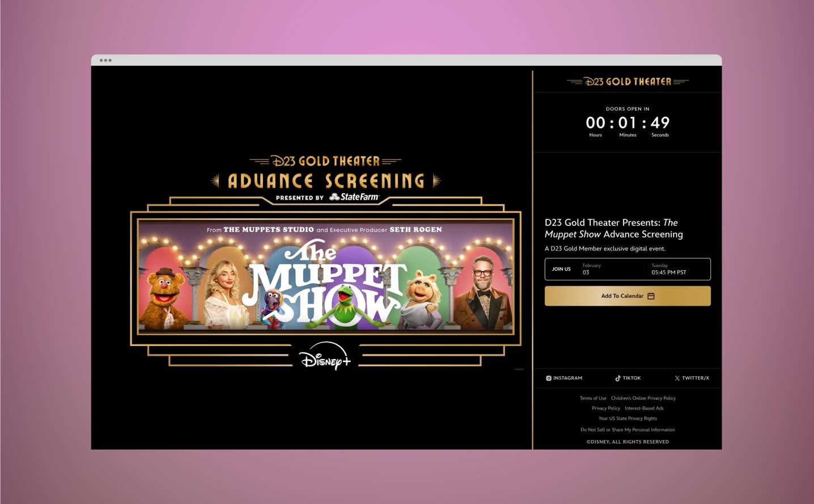The height and width of the screenshot is (504, 814).
Task: Click the ©DISNEY, ALL RIGHTS RESERVED text
Action: click(x=628, y=442)
